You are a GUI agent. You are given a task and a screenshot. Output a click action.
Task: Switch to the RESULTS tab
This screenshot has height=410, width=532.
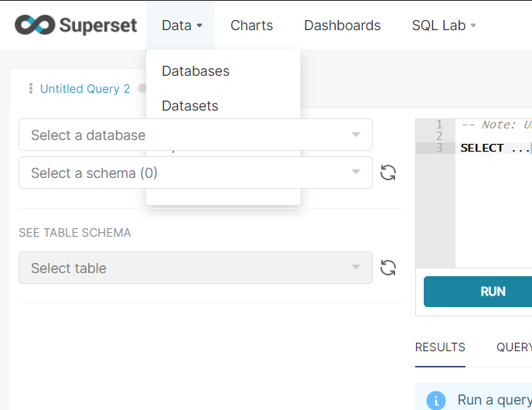pyautogui.click(x=440, y=347)
